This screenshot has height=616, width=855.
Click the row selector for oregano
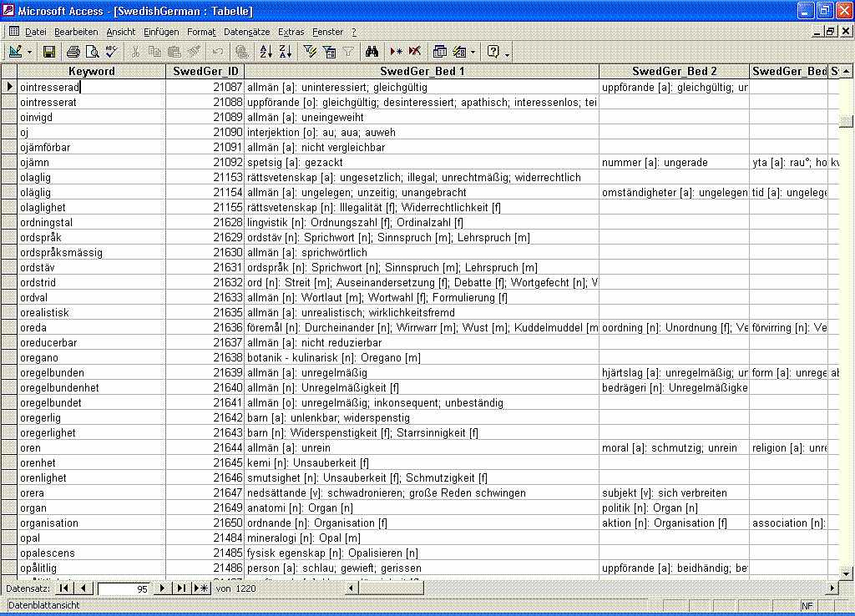9,357
